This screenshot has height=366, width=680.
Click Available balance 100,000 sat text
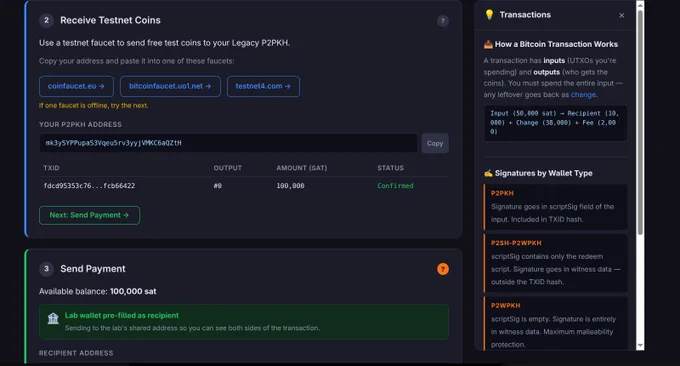(x=98, y=291)
